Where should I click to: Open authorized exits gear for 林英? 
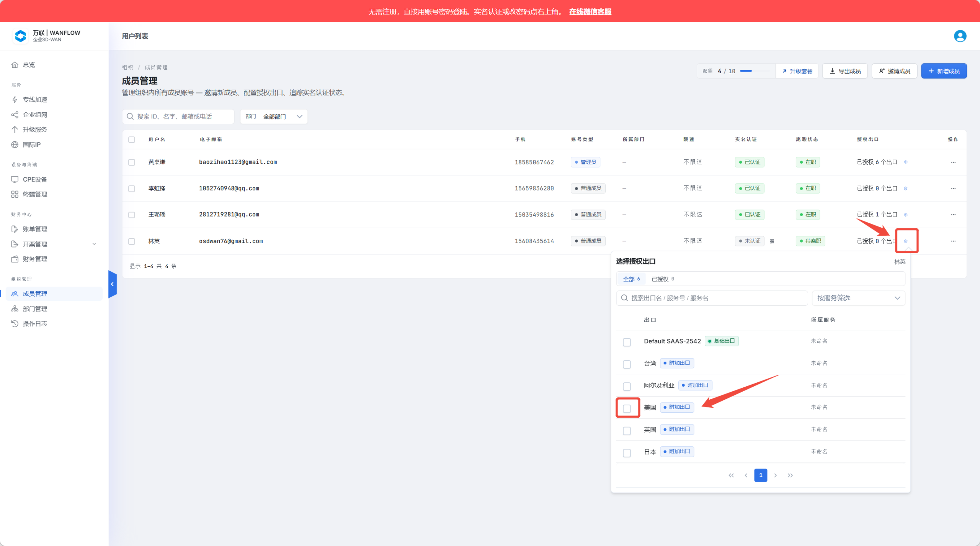906,241
